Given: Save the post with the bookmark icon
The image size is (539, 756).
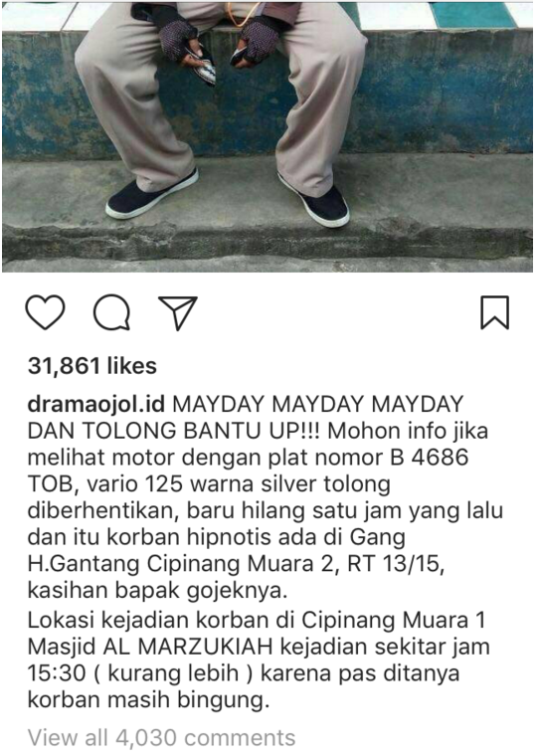Looking at the screenshot, I should 494,313.
